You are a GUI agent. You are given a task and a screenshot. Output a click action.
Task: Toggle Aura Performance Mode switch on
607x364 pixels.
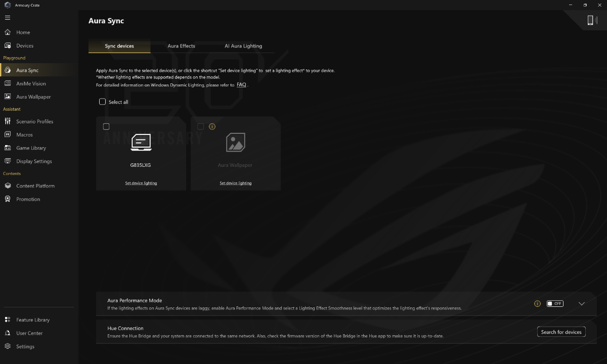tap(555, 304)
